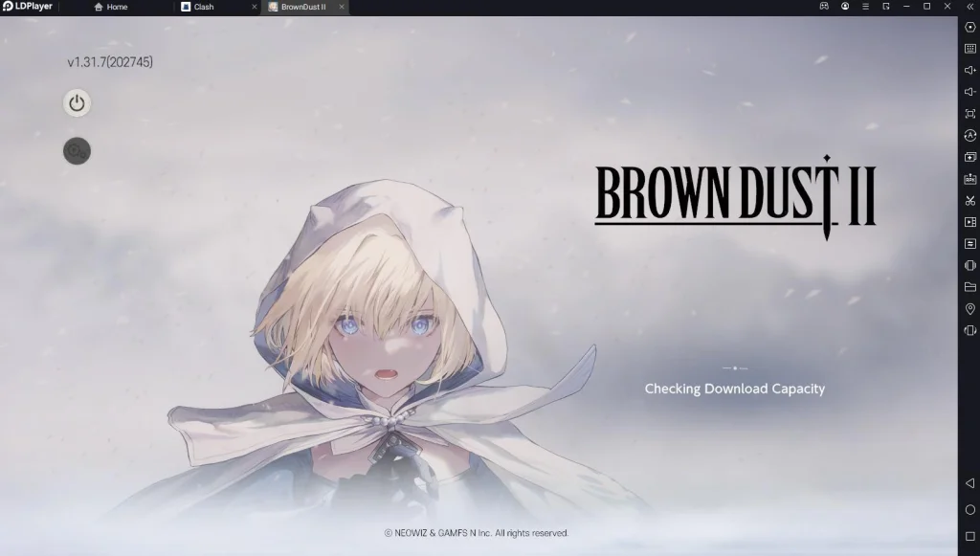This screenshot has height=556, width=980.
Task: Click Android recent apps square button
Action: tap(970, 536)
